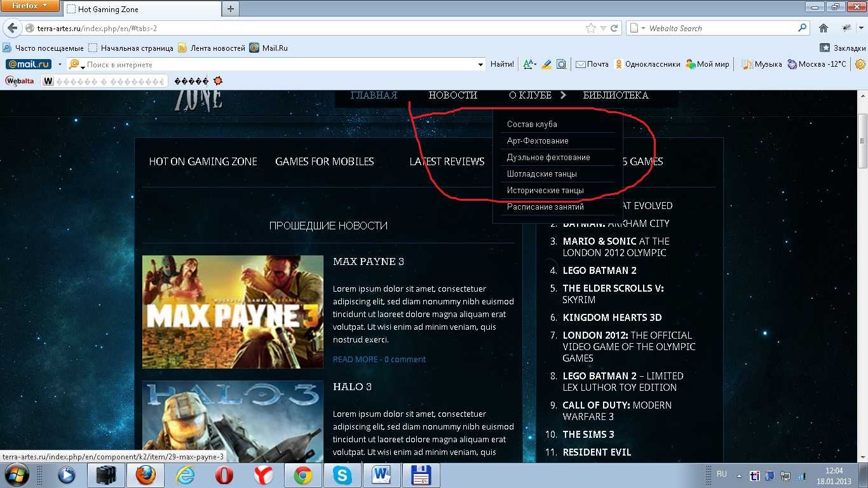
Task: Open Почта in Mail.ru toolbar
Action: (592, 64)
